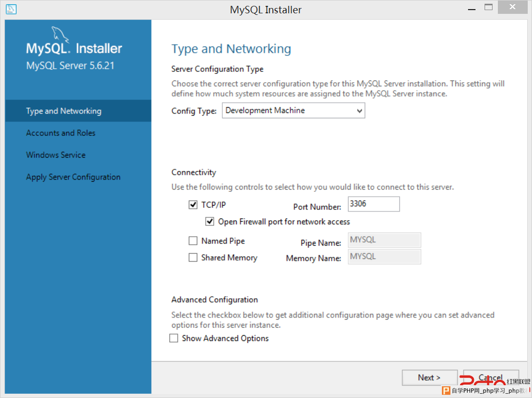Click the 'Advanced Configuration' section label
Screen dimensions: 532x398
coord(214,299)
